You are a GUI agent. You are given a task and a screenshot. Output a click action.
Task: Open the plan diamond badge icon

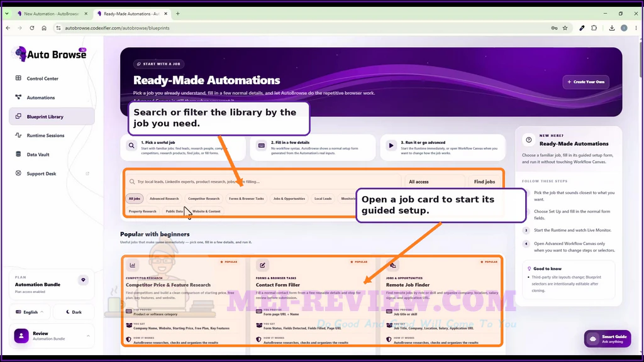tap(84, 280)
